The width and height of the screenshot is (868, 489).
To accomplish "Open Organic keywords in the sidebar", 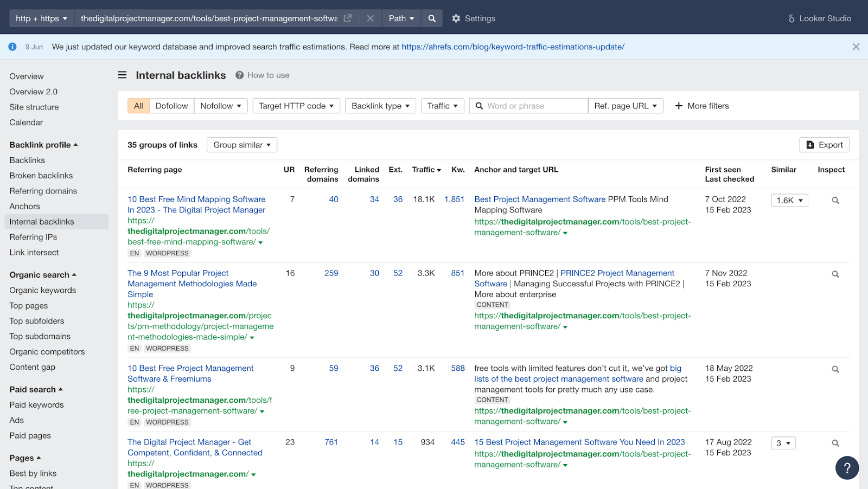I will click(x=43, y=291).
